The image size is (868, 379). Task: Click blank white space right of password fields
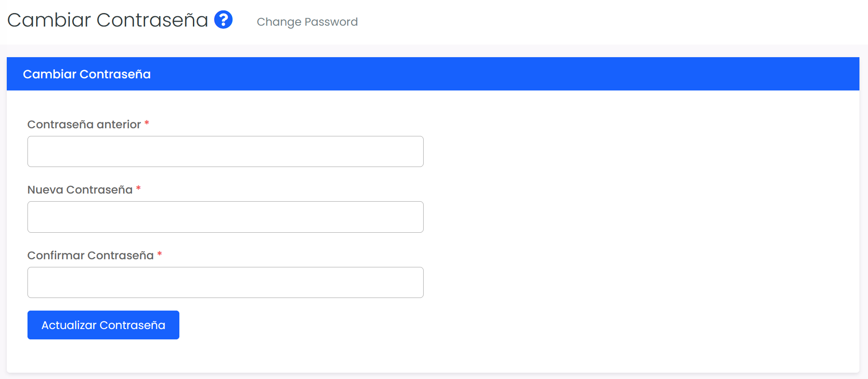coord(631,216)
